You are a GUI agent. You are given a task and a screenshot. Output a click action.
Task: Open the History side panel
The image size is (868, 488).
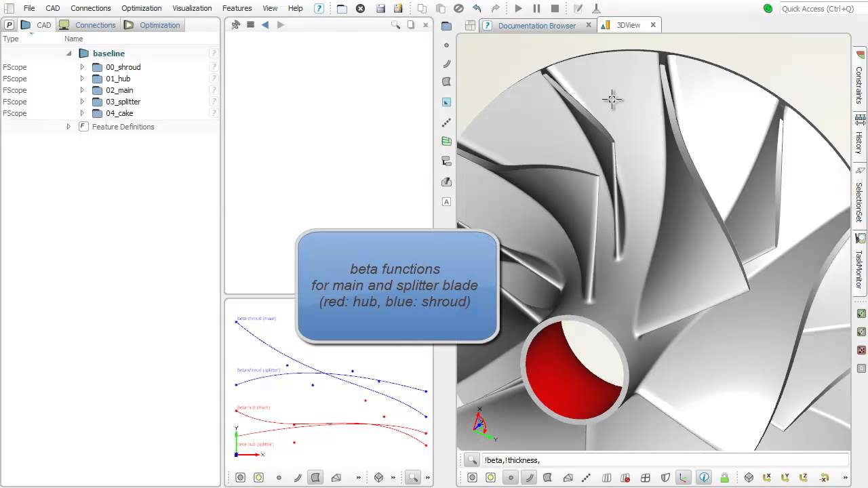(859, 136)
